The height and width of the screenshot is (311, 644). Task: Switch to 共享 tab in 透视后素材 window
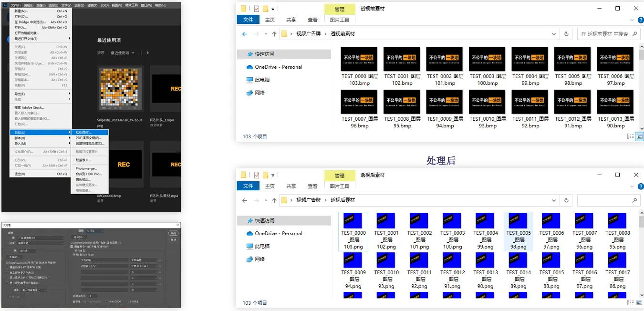(291, 186)
